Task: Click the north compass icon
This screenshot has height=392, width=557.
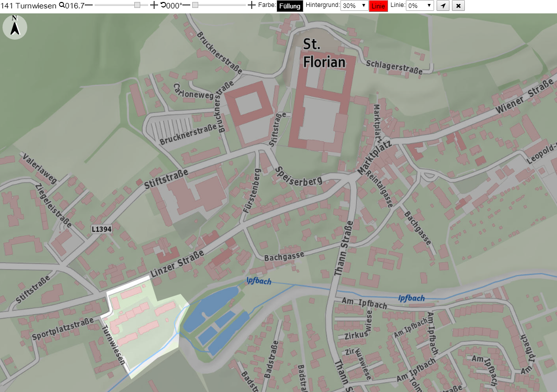Action: [x=15, y=27]
